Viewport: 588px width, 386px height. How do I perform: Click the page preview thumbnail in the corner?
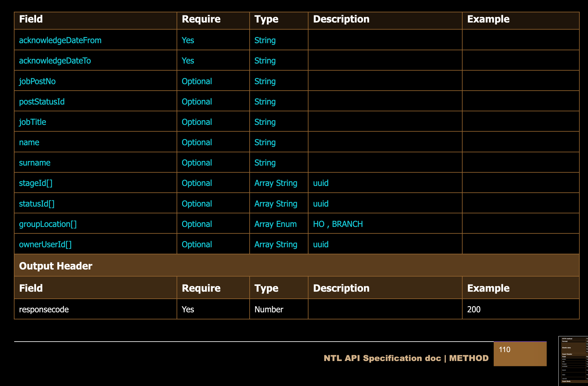pyautogui.click(x=573, y=361)
